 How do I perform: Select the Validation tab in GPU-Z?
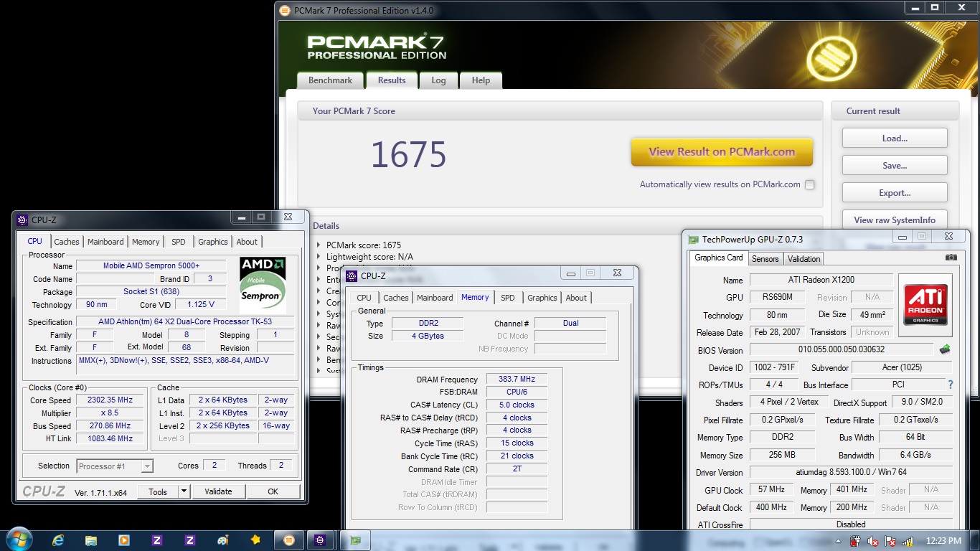click(804, 259)
